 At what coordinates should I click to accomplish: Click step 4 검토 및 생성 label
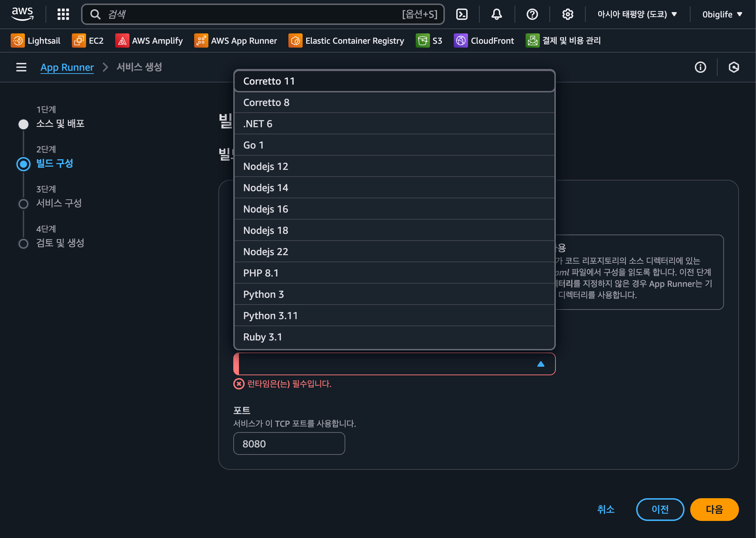point(60,243)
